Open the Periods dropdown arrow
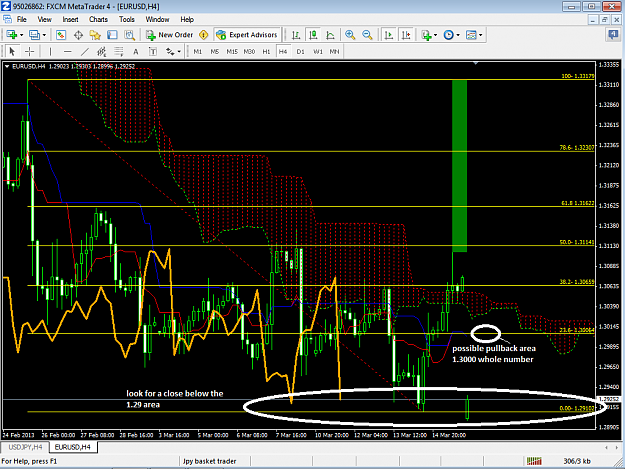625x469 pixels. coord(458,35)
